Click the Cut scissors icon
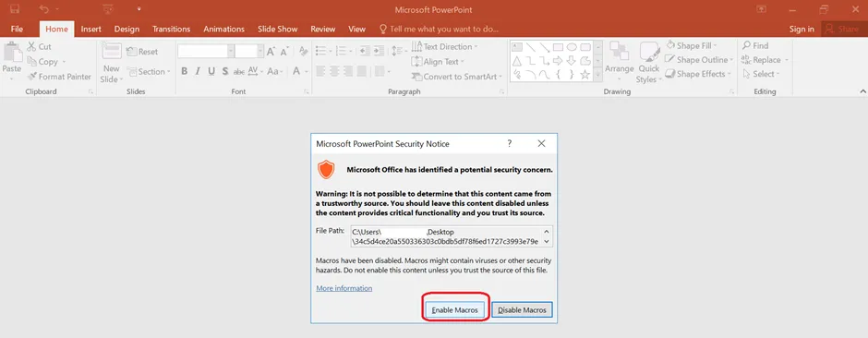Screen dimensions: 868x338 [31, 47]
